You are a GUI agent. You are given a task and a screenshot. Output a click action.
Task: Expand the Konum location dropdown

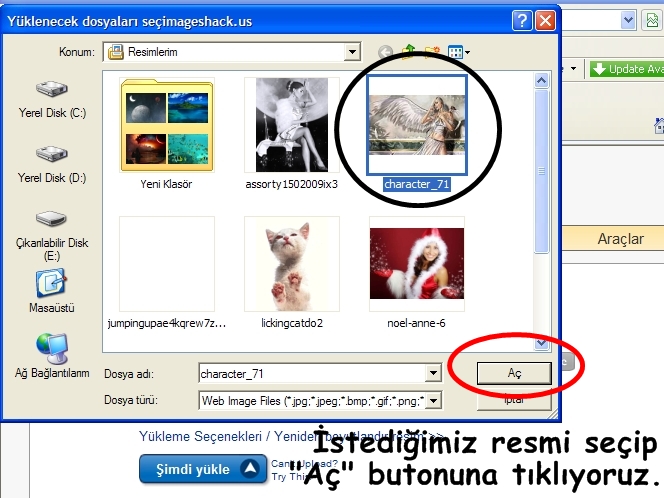(x=352, y=52)
